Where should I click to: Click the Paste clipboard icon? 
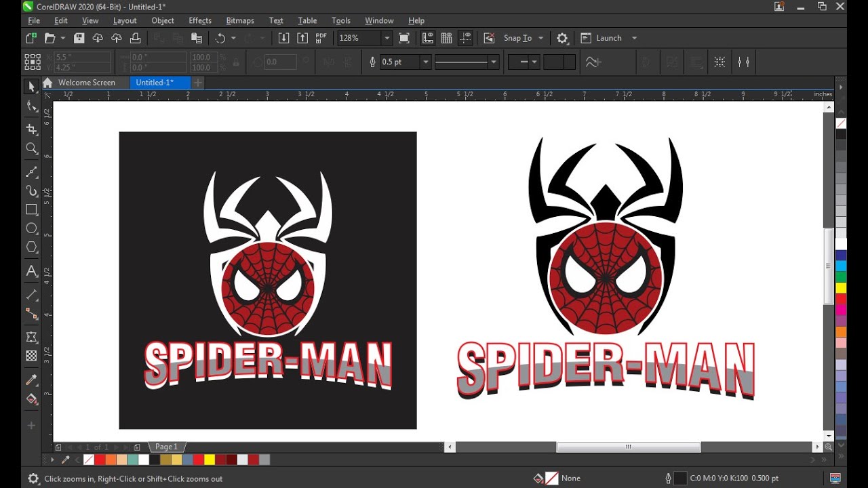click(197, 38)
